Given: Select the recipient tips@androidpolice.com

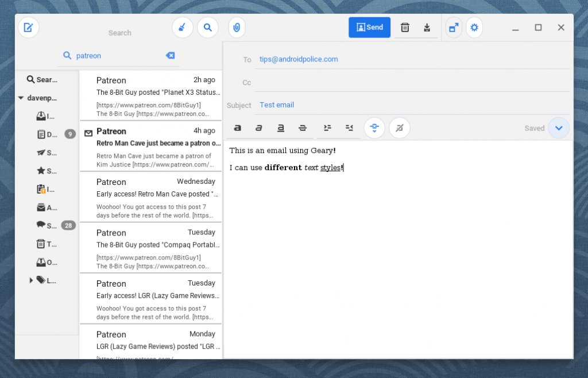Looking at the screenshot, I should (x=298, y=59).
